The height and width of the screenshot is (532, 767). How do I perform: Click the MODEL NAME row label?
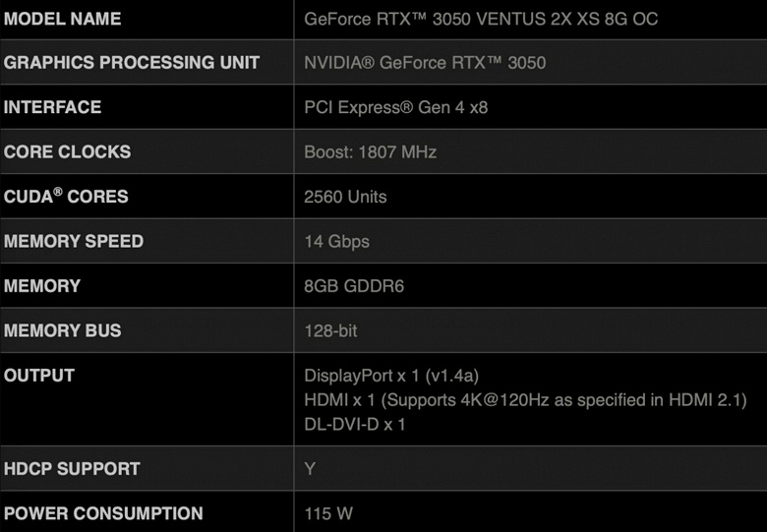(63, 19)
